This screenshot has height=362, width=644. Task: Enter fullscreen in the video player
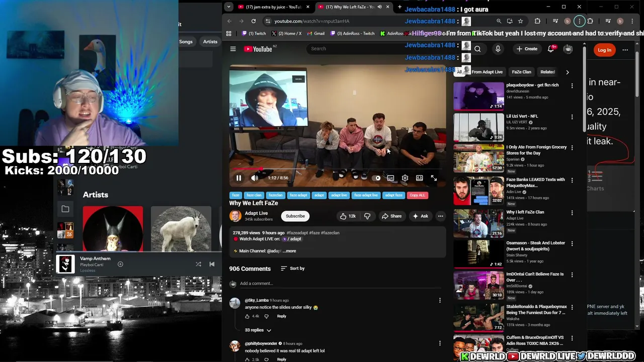click(434, 178)
